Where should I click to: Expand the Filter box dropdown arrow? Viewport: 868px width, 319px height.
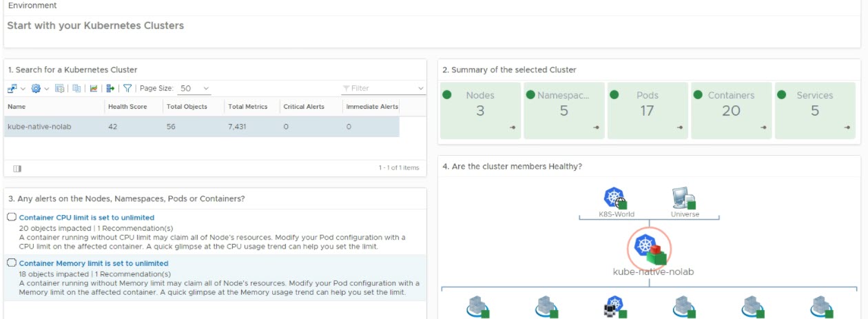tap(421, 88)
